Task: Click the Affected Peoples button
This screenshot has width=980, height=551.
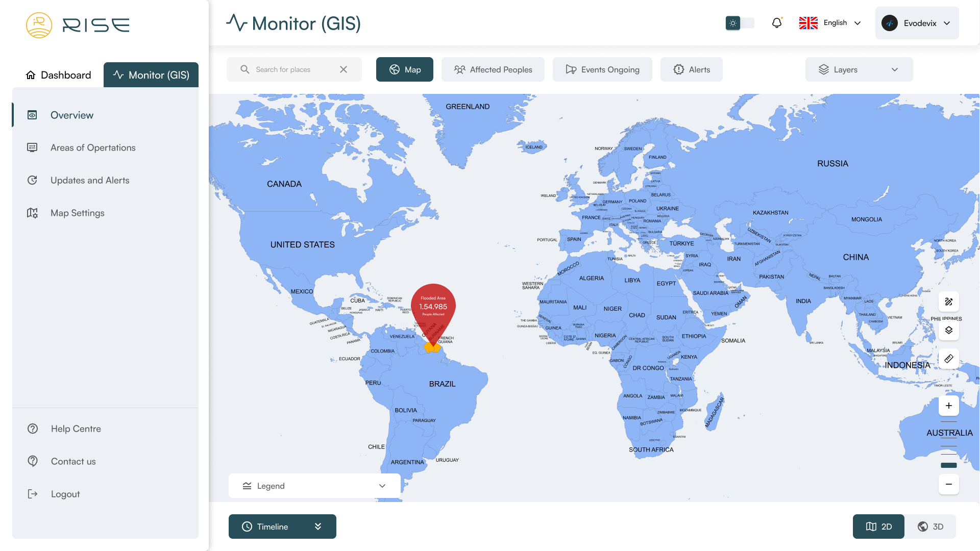Action: (493, 69)
